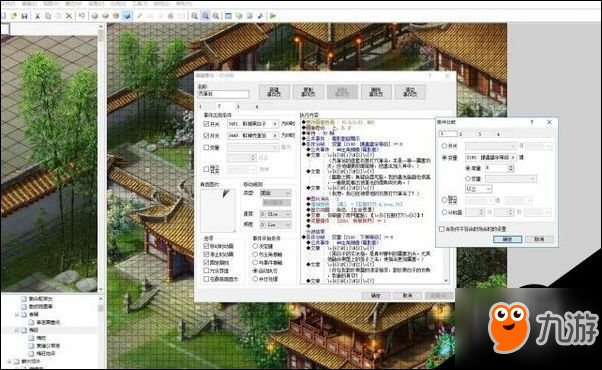Switch to map Layer 2 icon

pos(105,16)
